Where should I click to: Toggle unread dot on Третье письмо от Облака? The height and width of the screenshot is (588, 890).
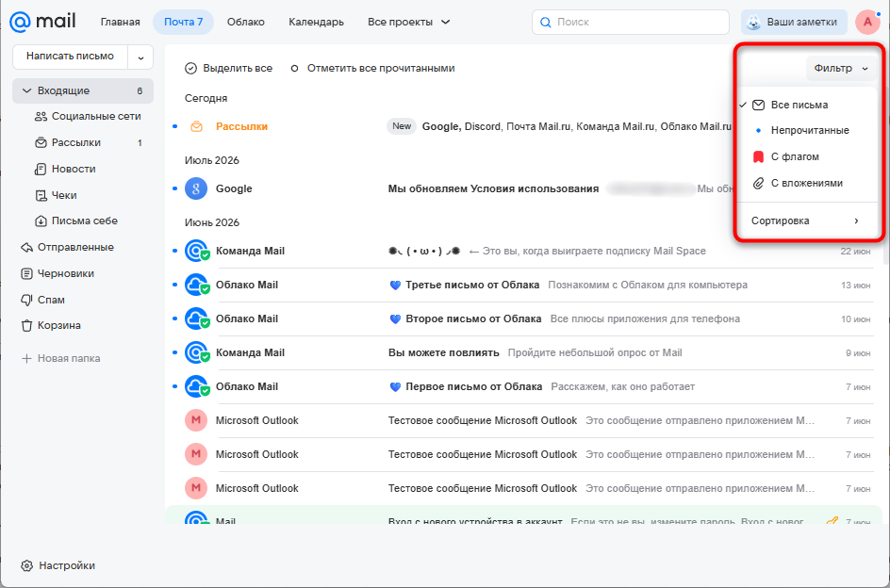click(174, 285)
